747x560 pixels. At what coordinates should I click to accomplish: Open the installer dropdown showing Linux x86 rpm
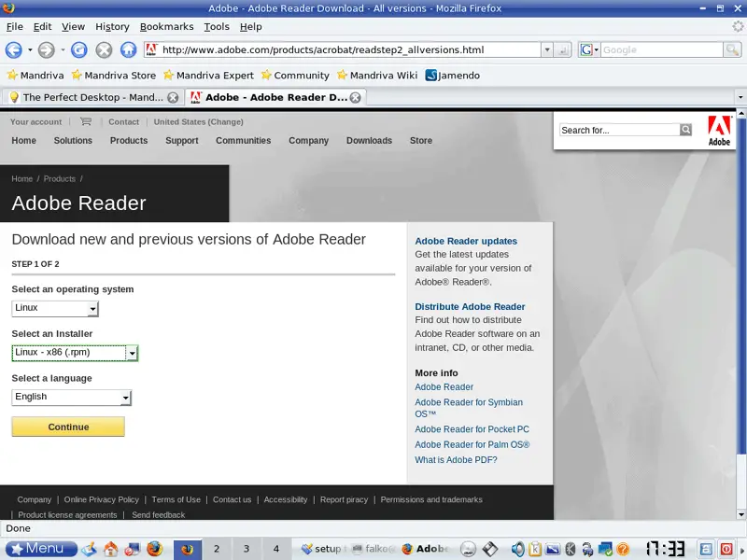tap(75, 353)
